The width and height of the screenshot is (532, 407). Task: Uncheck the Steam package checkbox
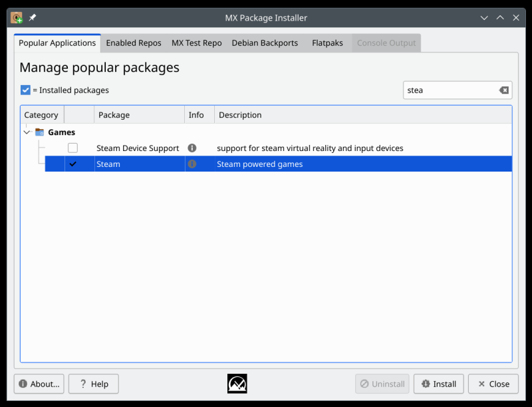(72, 164)
